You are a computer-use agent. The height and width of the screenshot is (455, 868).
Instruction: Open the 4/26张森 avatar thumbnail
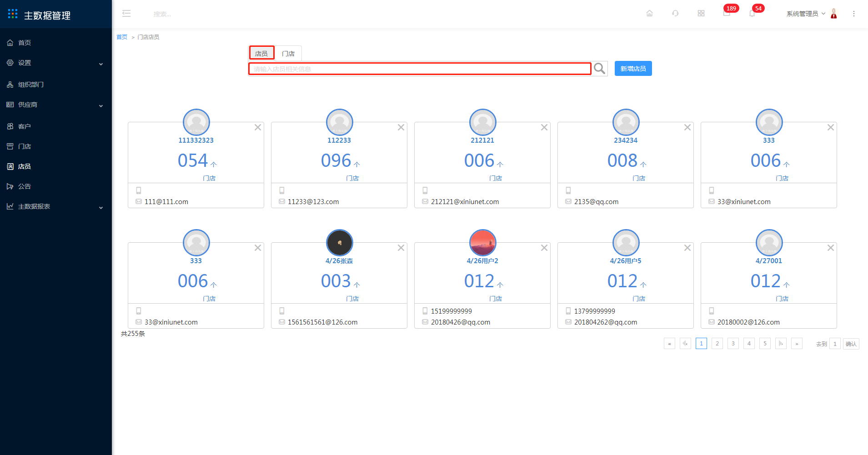339,243
